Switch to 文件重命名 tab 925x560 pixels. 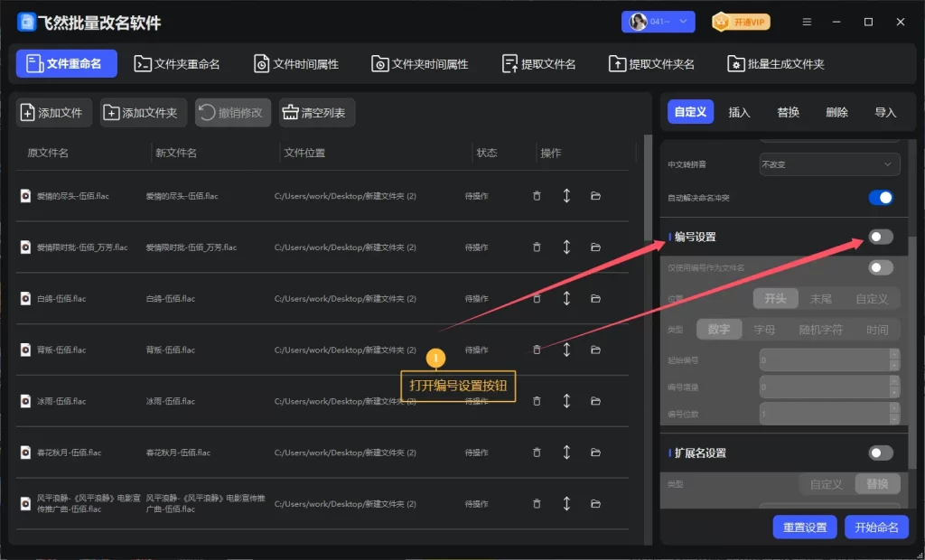pyautogui.click(x=67, y=64)
